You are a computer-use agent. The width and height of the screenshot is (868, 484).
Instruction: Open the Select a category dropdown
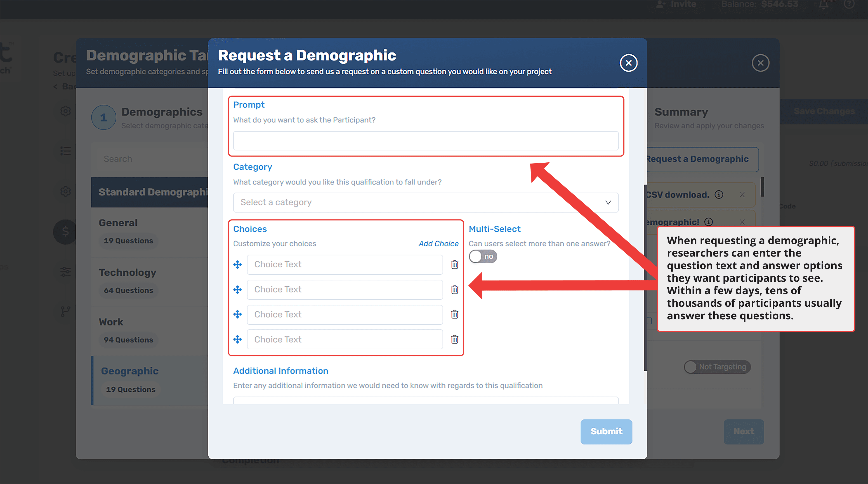tap(426, 202)
